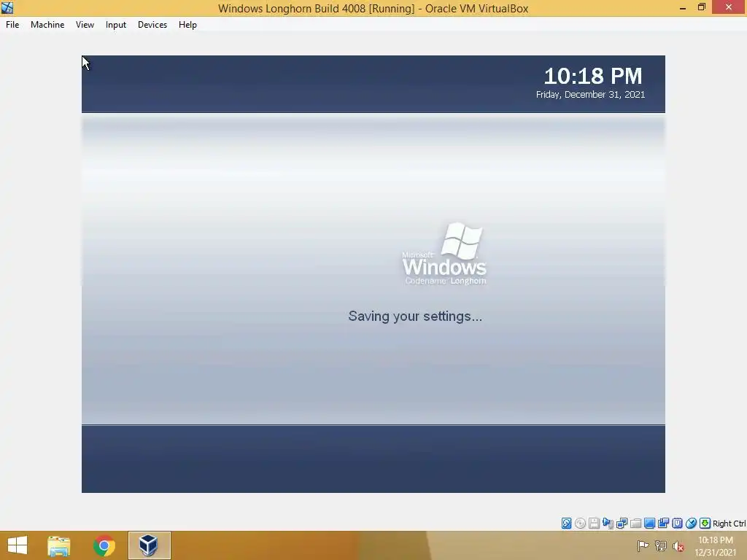Click the network adapter status indicator
Screen dimensions: 747x560
click(622, 524)
